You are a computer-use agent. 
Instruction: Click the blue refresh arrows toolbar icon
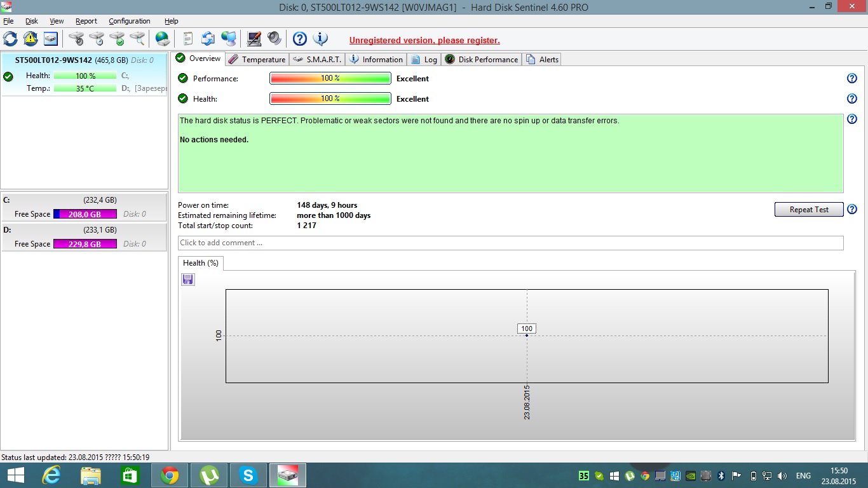(11, 39)
